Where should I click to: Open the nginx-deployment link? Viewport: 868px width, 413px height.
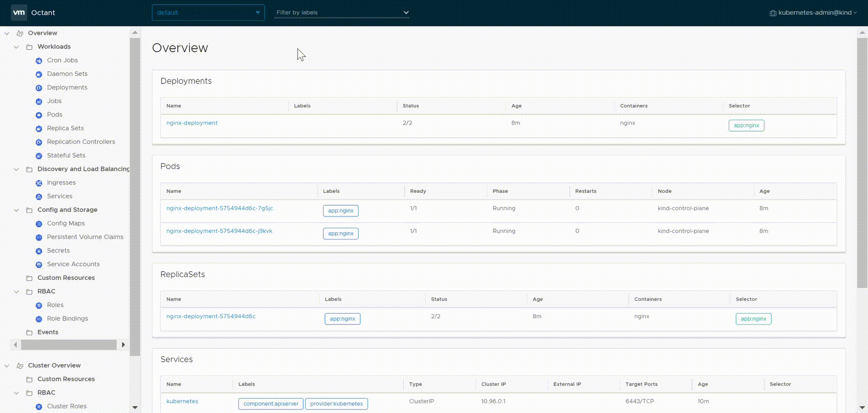tap(192, 122)
